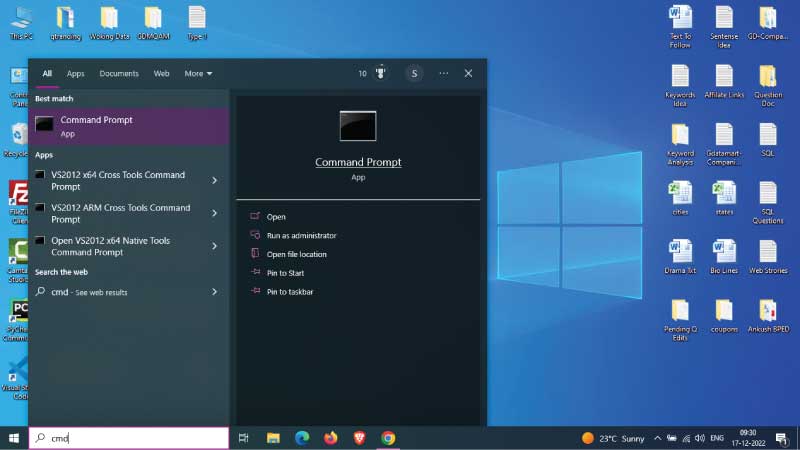
Task: Click the volume speaker tray icon
Action: pyautogui.click(x=700, y=438)
